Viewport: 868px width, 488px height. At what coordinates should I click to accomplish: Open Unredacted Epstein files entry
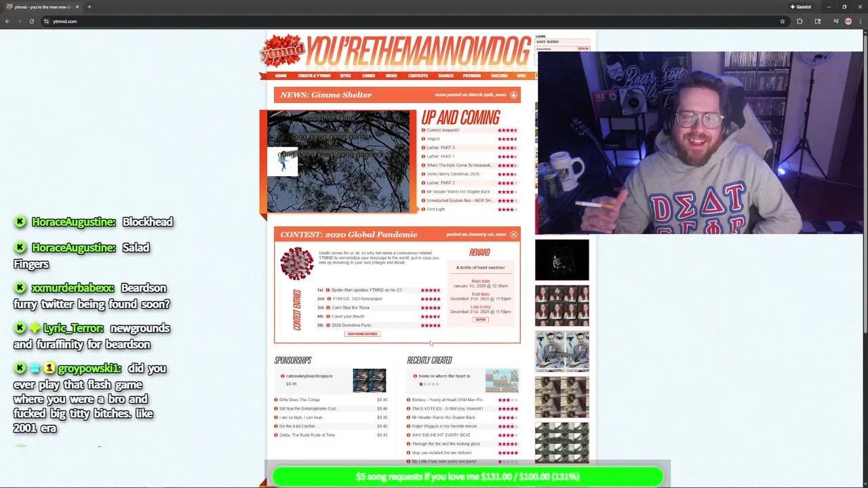coord(460,201)
